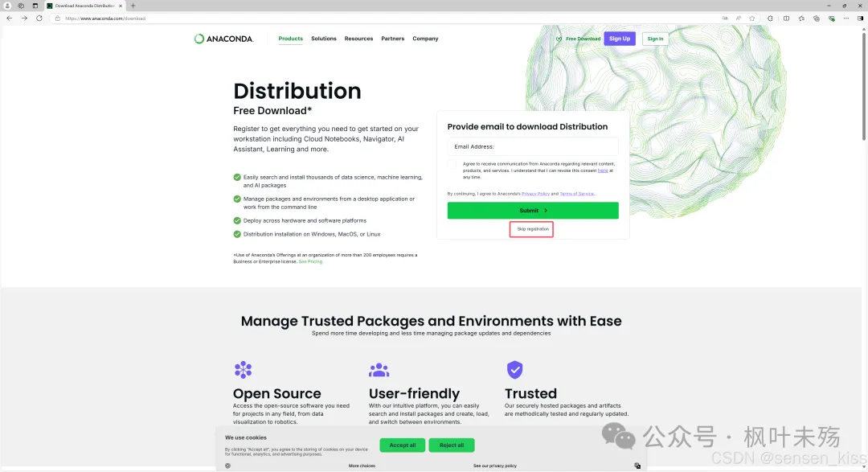Accept all cookies
Viewport: 868px width, 472px height.
pyautogui.click(x=403, y=445)
